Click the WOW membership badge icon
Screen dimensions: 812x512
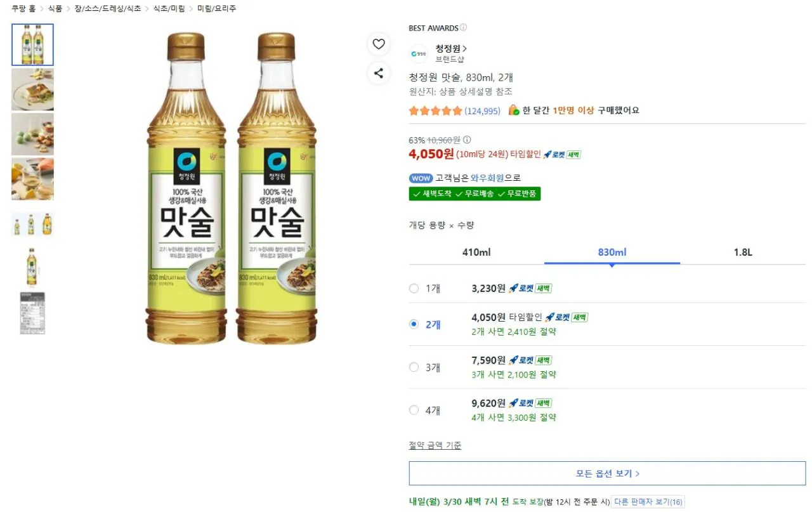click(421, 178)
